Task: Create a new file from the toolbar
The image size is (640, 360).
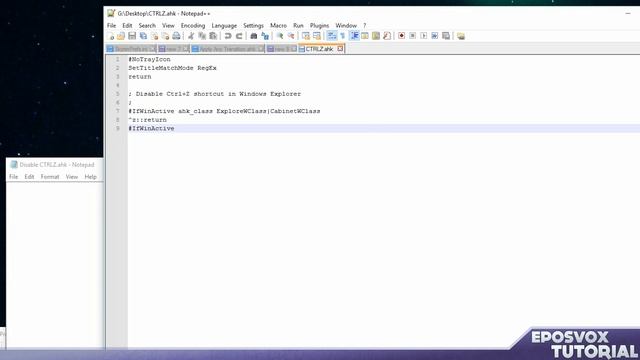Action: [111, 36]
